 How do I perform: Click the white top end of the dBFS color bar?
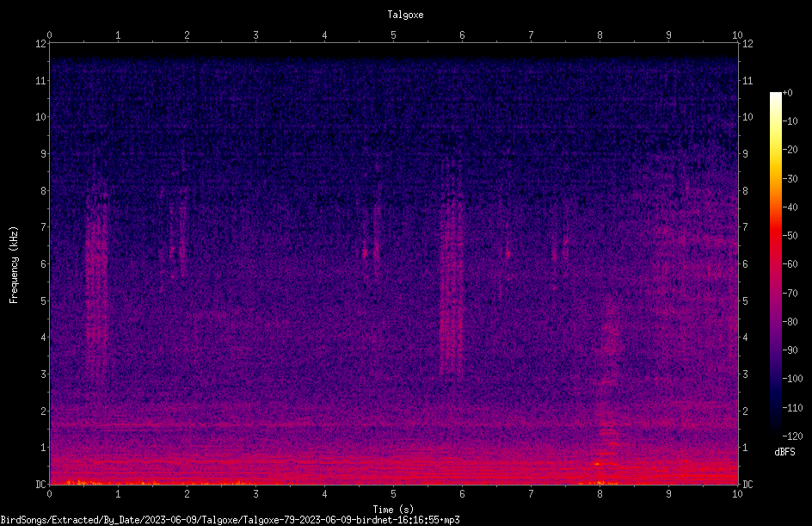(x=775, y=96)
